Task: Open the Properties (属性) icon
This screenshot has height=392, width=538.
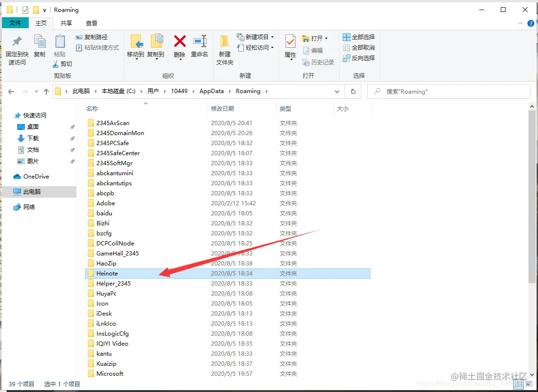Action: [x=290, y=42]
